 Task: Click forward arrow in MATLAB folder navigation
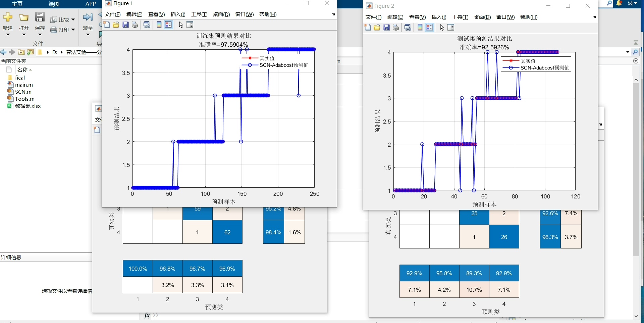pyautogui.click(x=12, y=52)
